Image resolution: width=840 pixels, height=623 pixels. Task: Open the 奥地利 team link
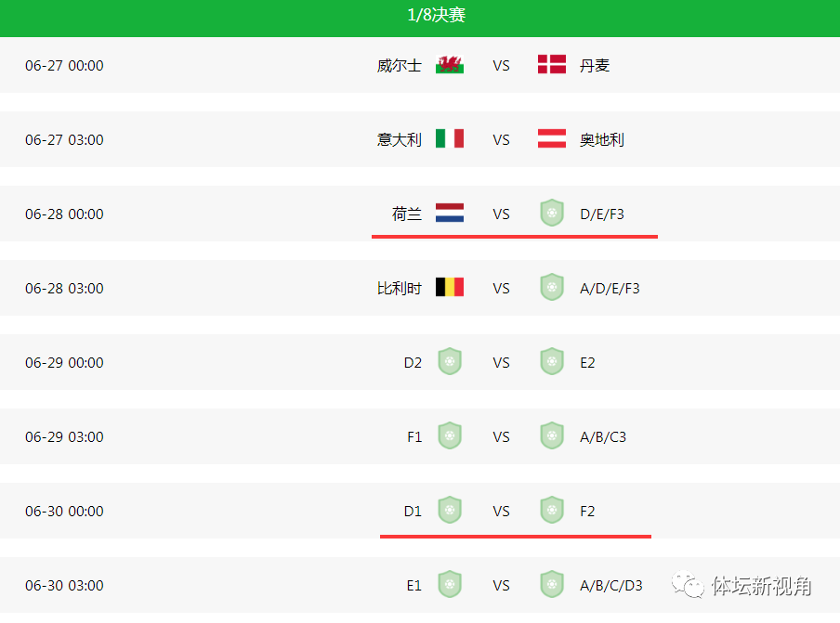(x=602, y=139)
